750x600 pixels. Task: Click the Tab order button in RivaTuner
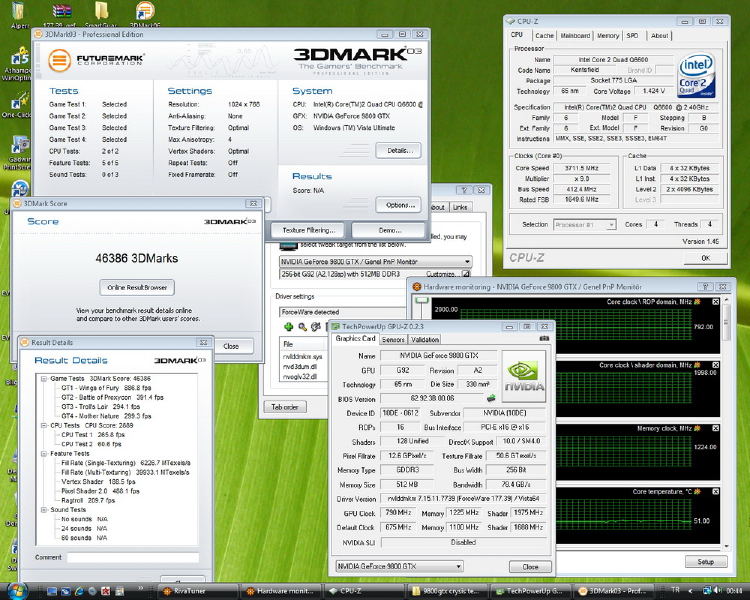(x=285, y=407)
